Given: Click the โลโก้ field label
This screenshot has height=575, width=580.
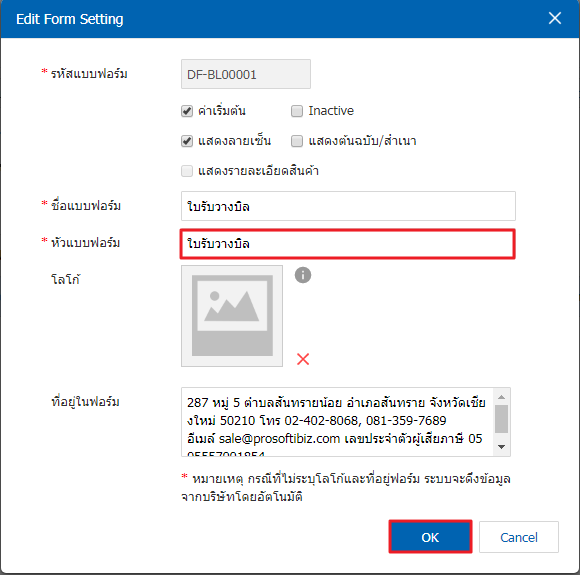Looking at the screenshot, I should 65,279.
